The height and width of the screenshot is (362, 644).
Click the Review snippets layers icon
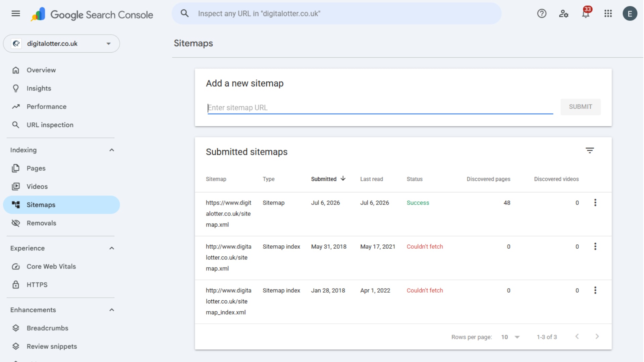point(16,347)
